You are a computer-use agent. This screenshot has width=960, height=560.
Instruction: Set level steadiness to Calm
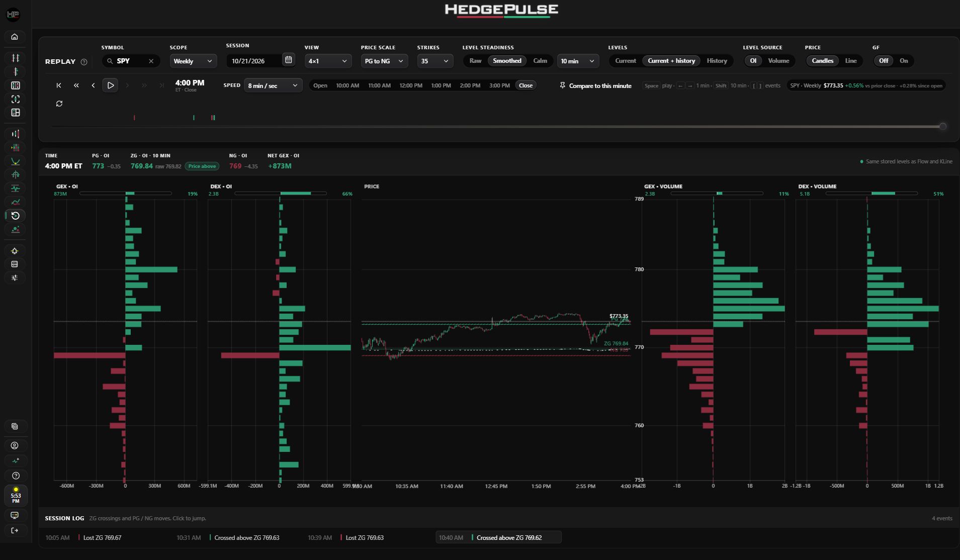coord(540,61)
